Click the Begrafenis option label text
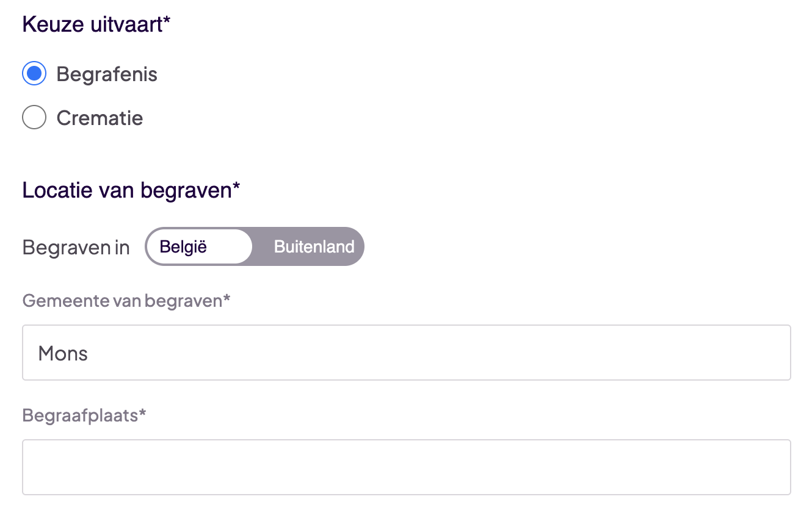Screen dimensions: 812x527 click(106, 74)
